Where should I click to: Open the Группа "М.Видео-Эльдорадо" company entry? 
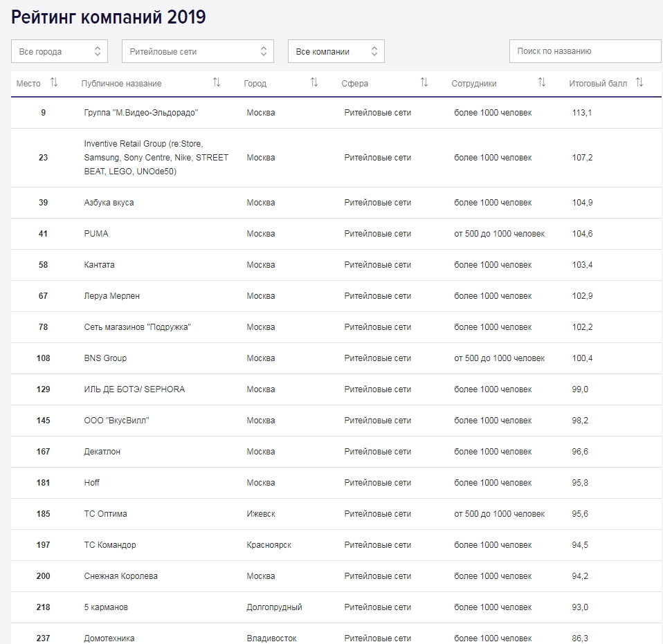pos(141,113)
